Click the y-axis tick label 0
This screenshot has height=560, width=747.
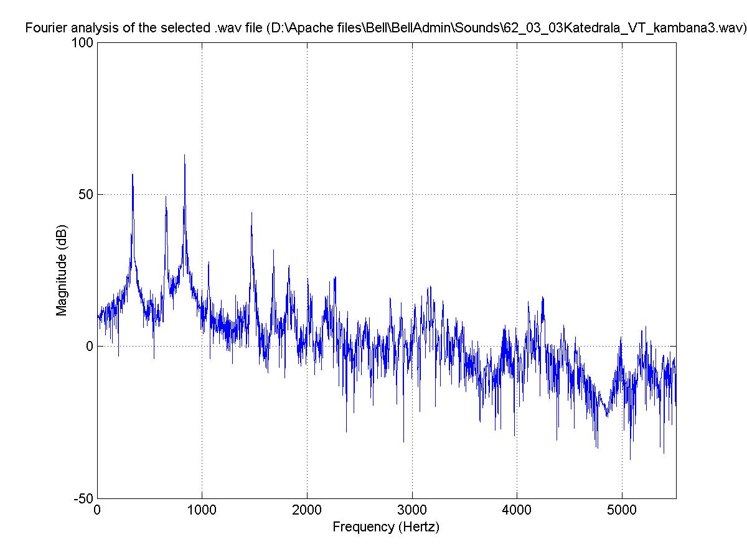89,347
